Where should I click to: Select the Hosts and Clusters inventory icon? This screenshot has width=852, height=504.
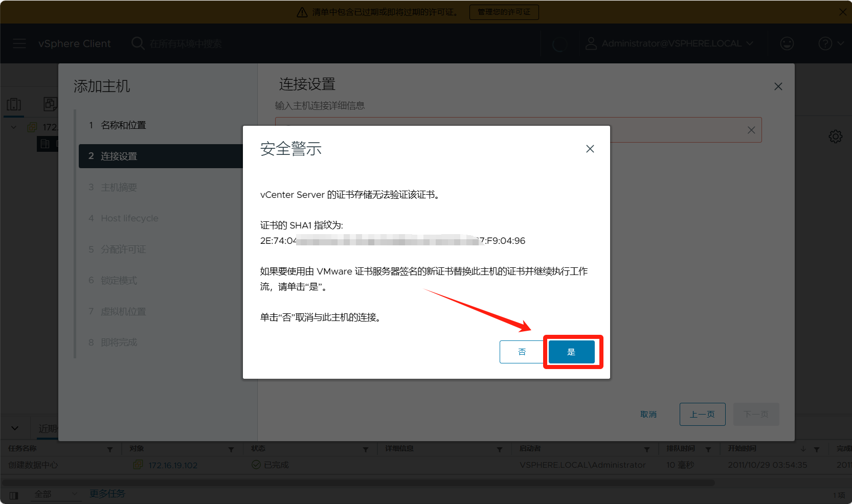[x=14, y=104]
